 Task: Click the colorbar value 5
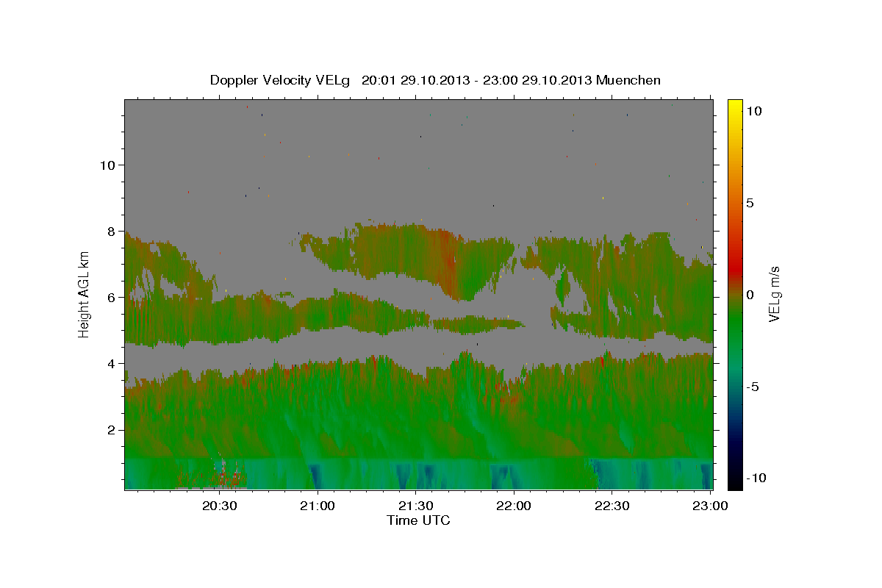click(751, 202)
